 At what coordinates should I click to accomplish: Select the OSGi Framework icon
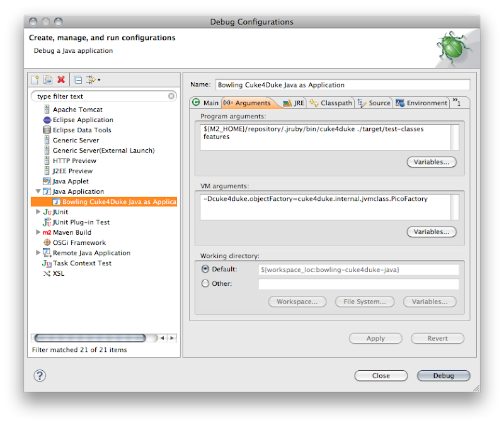point(47,242)
